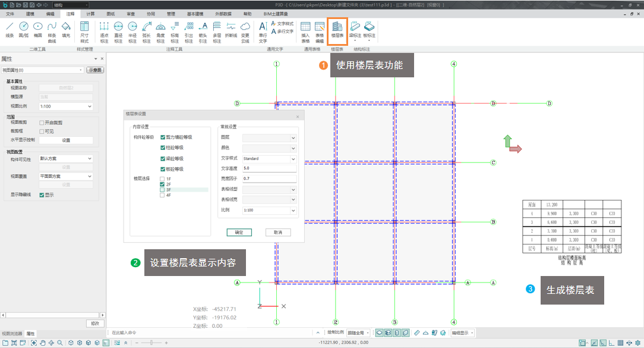644x348 pixels.
Task: Open the 楼层表 floor table tool
Action: point(337,31)
